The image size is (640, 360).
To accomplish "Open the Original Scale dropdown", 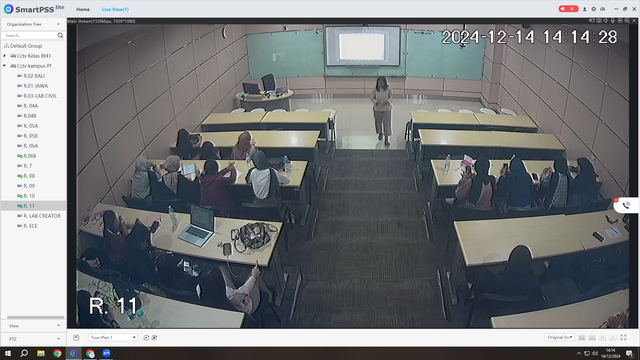I will point(559,337).
